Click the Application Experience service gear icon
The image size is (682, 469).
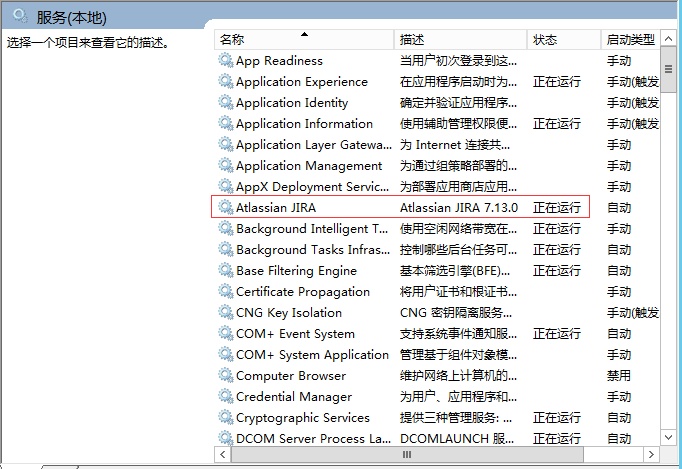[226, 81]
